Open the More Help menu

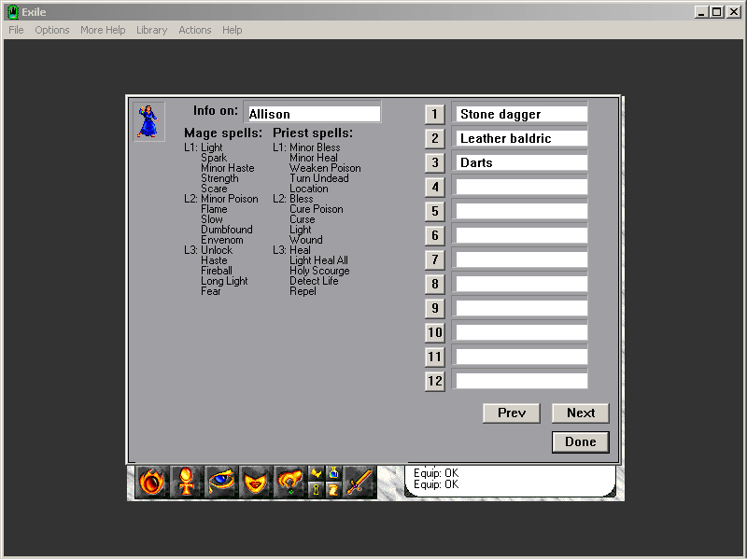[103, 30]
